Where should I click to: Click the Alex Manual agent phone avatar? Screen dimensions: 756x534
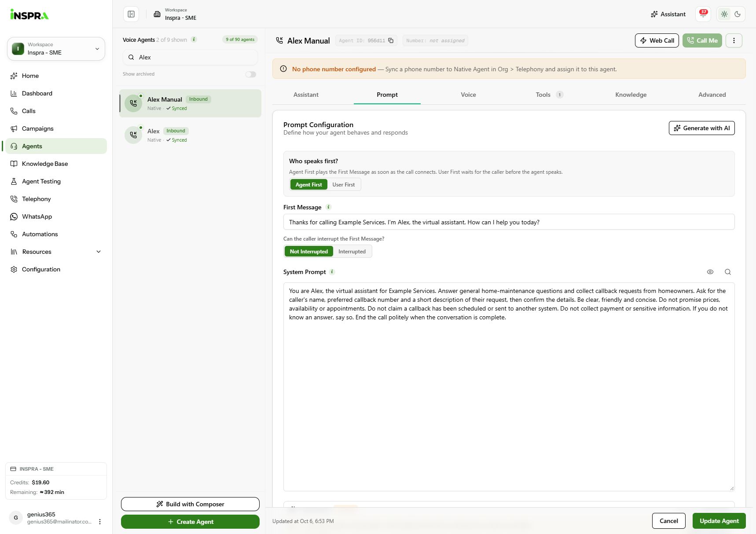(133, 103)
